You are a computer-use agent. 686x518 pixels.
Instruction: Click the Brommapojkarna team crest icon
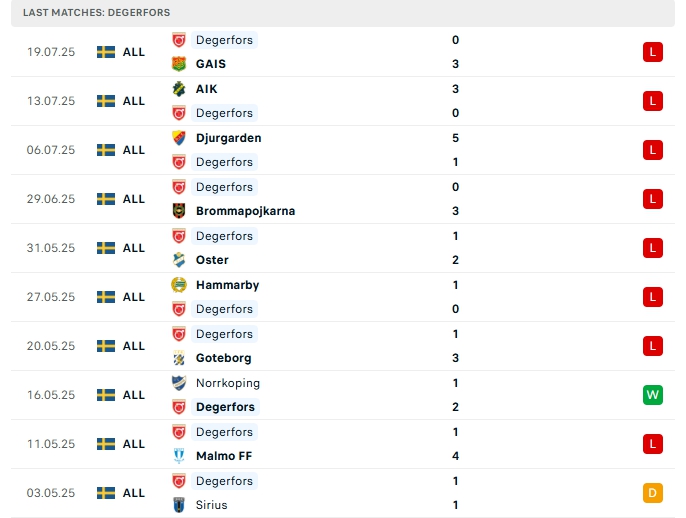179,211
